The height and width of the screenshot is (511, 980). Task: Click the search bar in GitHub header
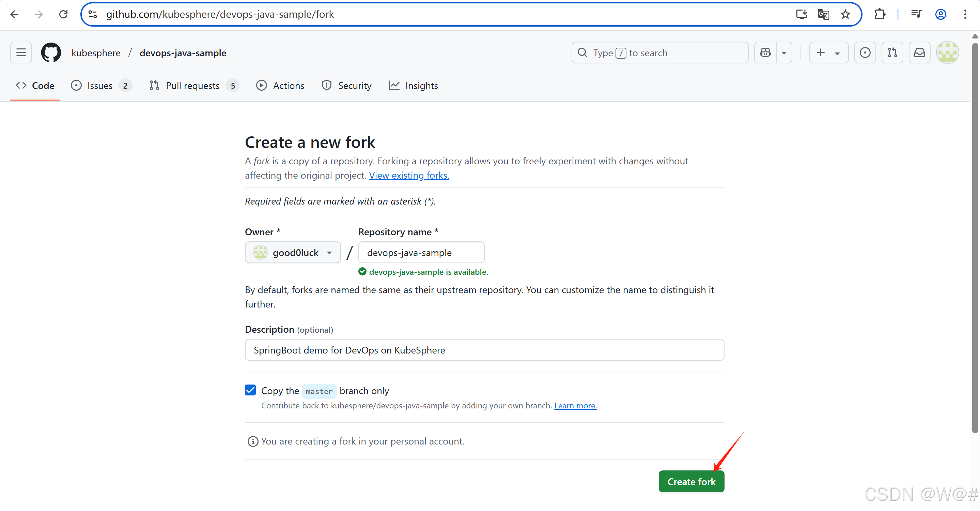click(660, 52)
